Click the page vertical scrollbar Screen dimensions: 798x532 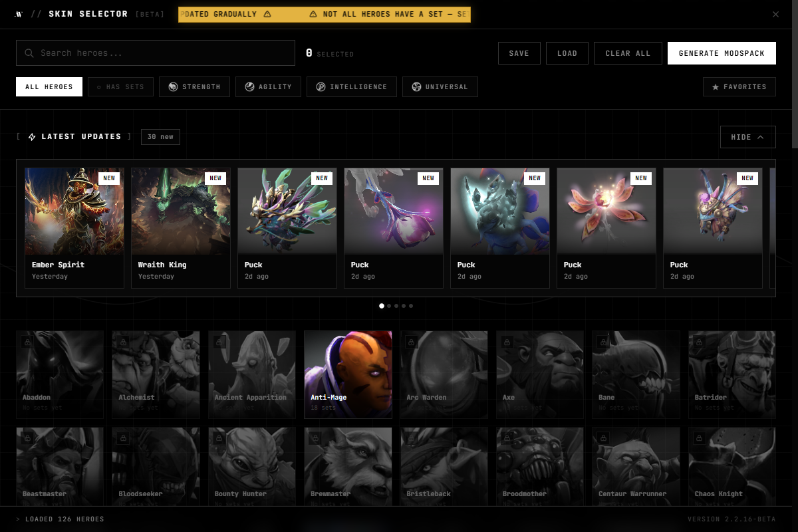tap(795, 73)
